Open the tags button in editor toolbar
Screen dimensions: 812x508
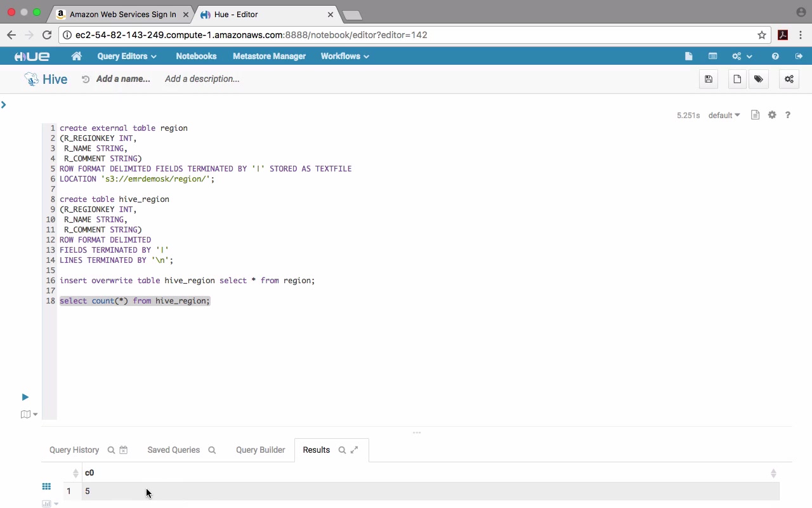click(759, 79)
